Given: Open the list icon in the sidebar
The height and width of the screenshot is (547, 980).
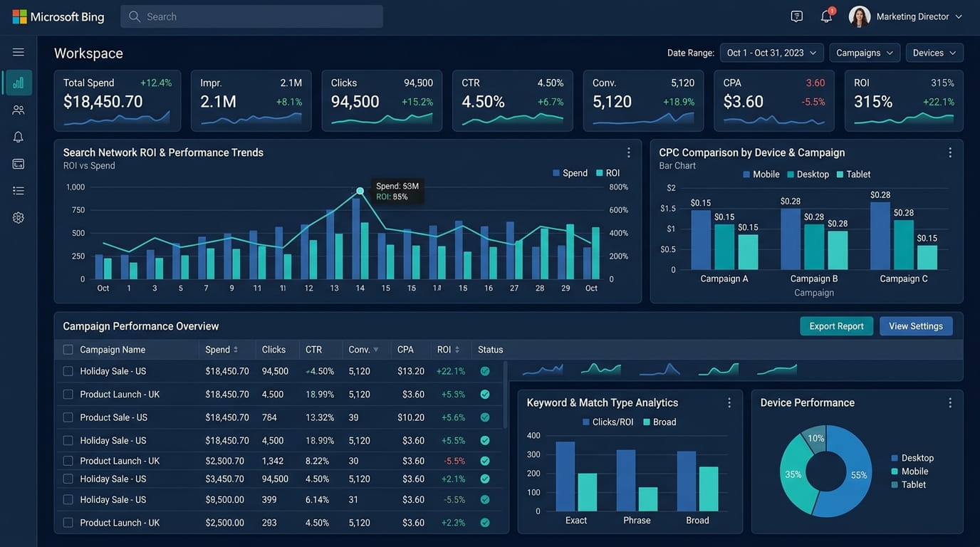Looking at the screenshot, I should 19,191.
